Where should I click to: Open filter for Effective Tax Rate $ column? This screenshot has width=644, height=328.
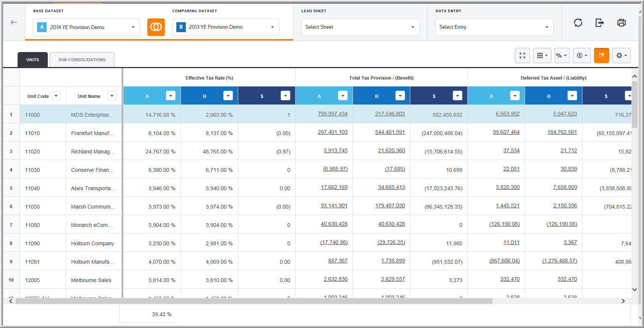285,96
